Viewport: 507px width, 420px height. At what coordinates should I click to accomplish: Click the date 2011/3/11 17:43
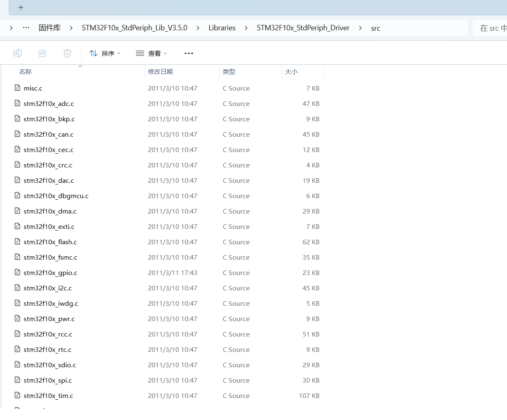coord(172,273)
